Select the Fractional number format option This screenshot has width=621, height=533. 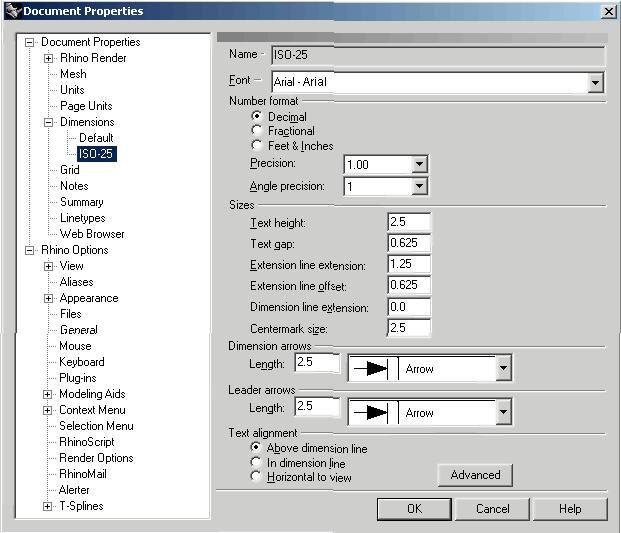coord(258,131)
